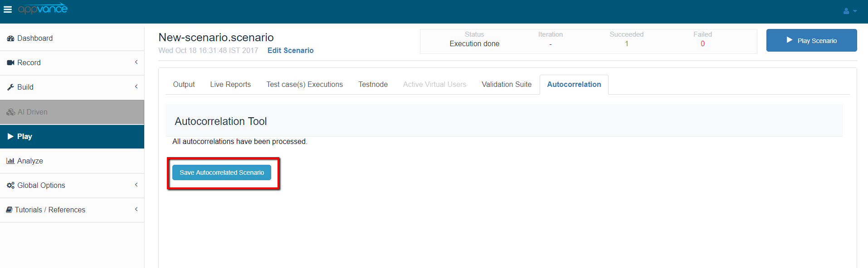This screenshot has width=868, height=268.
Task: Open the Edit Scenario link
Action: coord(290,51)
